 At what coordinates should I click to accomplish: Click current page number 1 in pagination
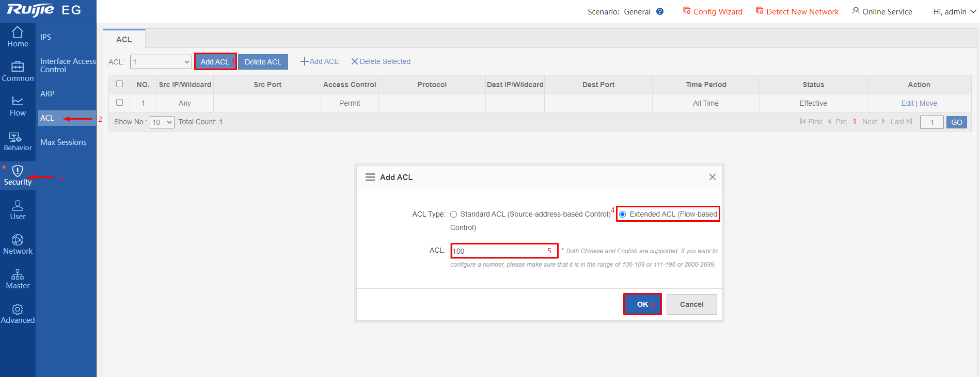[855, 122]
